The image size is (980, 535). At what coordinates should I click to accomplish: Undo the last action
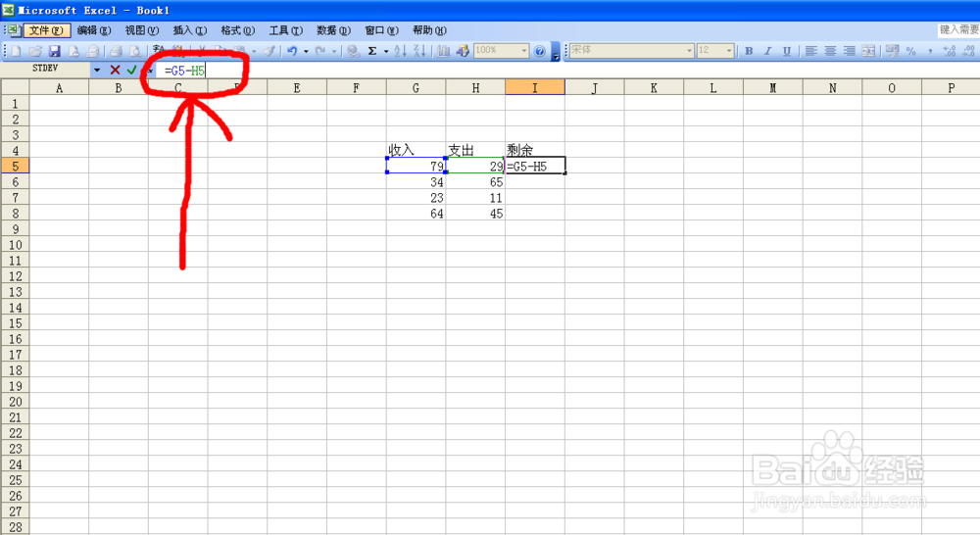click(x=292, y=51)
